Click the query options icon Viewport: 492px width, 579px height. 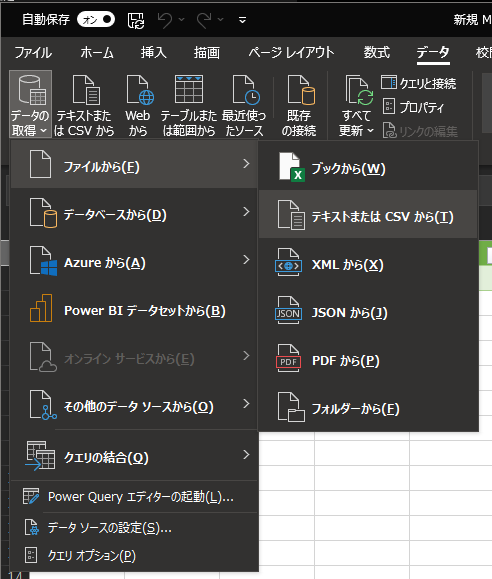click(31, 555)
